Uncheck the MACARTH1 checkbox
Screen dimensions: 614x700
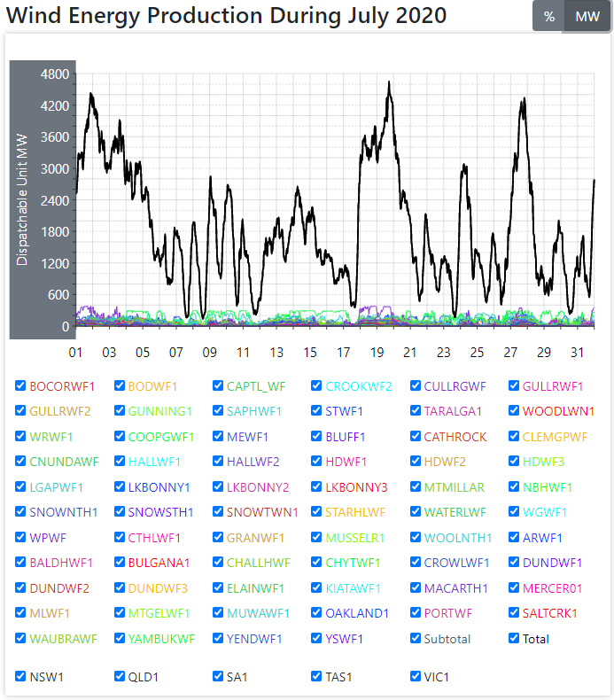click(416, 587)
